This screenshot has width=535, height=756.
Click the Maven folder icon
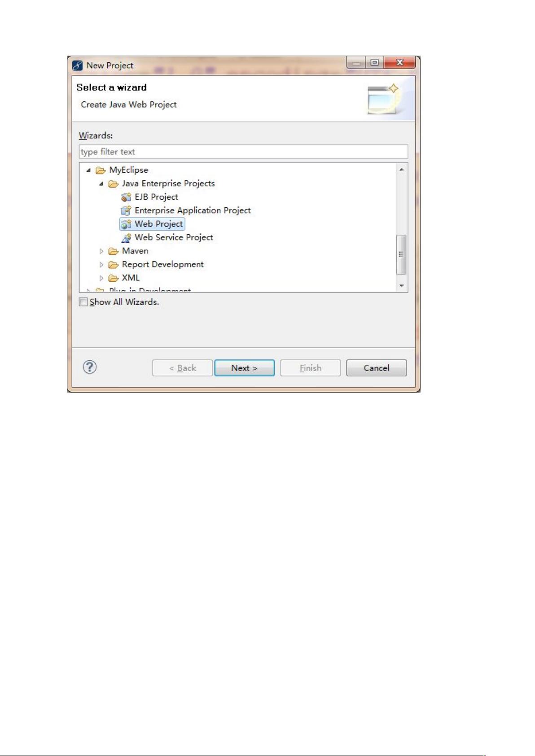114,251
